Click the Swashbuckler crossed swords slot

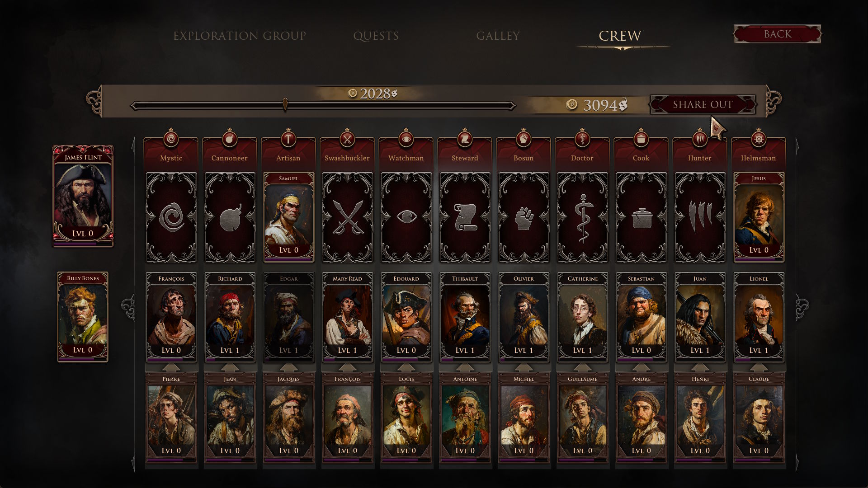point(347,217)
